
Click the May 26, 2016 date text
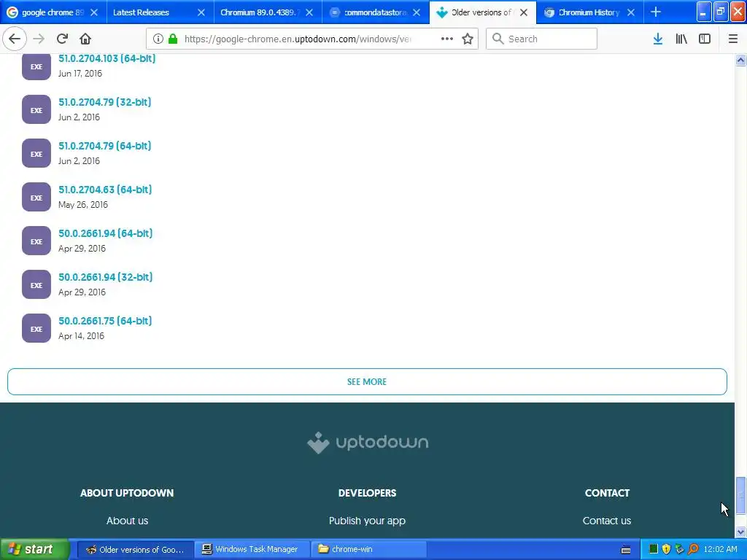pyautogui.click(x=83, y=205)
